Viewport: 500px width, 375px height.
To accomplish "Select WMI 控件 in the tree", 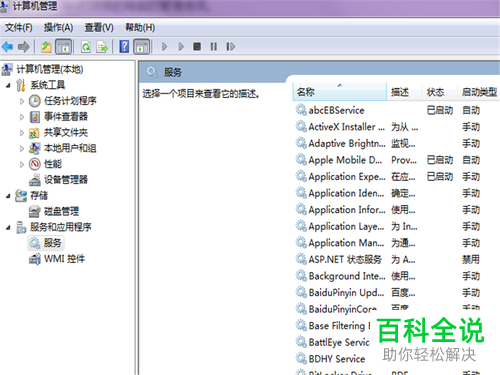I will [x=65, y=259].
